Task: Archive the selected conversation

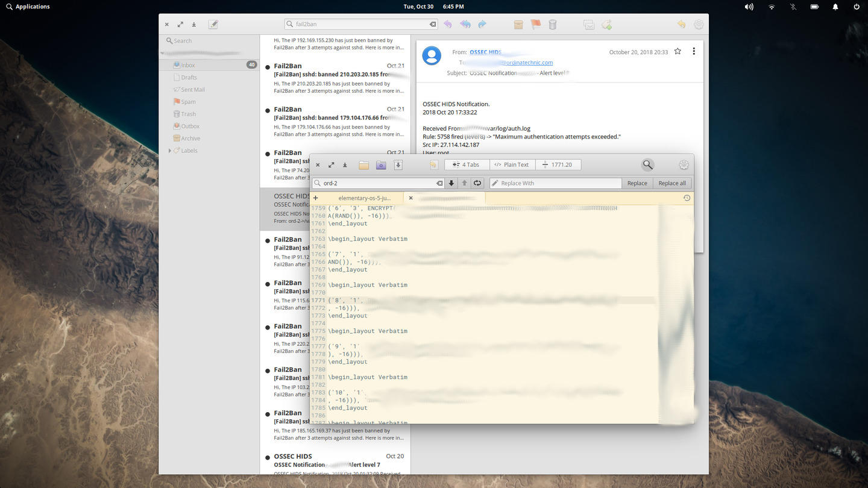Action: (518, 24)
